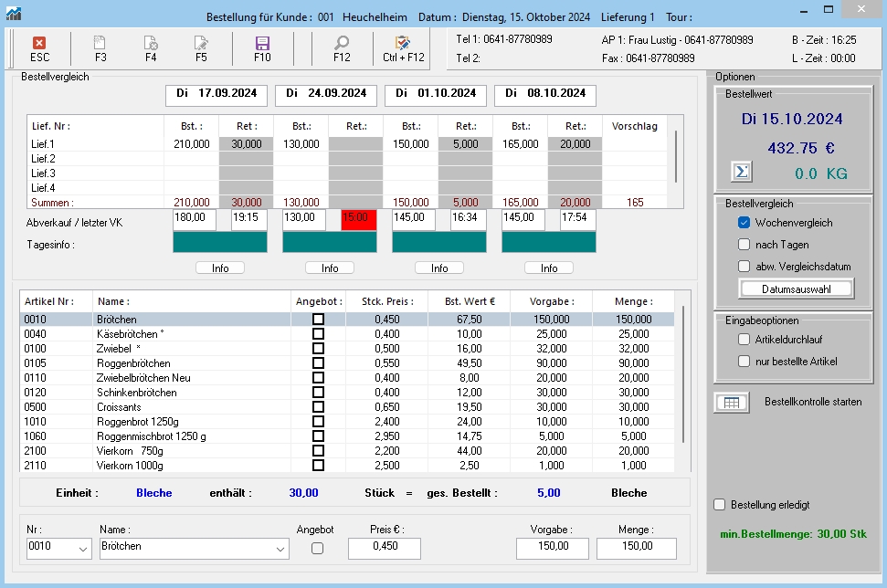Click the F3 new document icon
Viewport: 887px width, 588px height.
tap(100, 43)
